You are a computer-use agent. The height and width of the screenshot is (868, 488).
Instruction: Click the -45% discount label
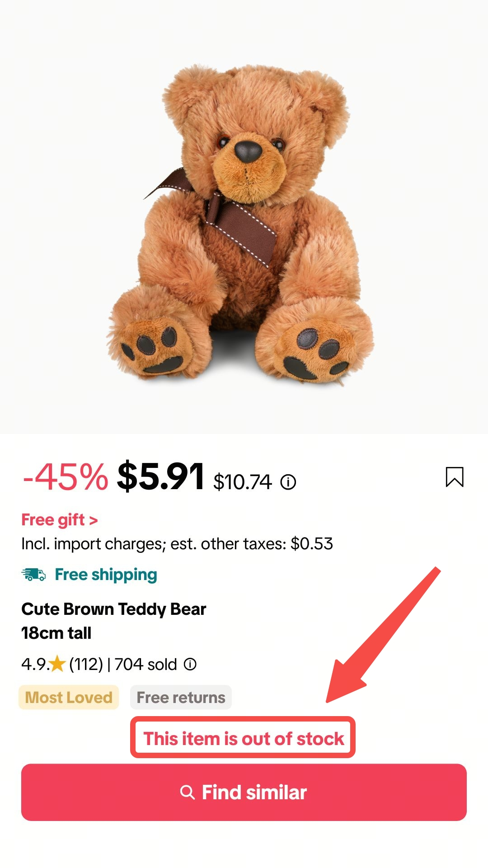[x=66, y=477]
